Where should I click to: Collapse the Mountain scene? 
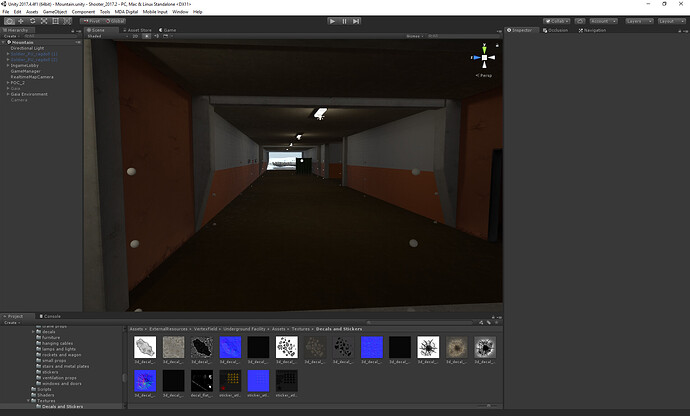click(4, 42)
